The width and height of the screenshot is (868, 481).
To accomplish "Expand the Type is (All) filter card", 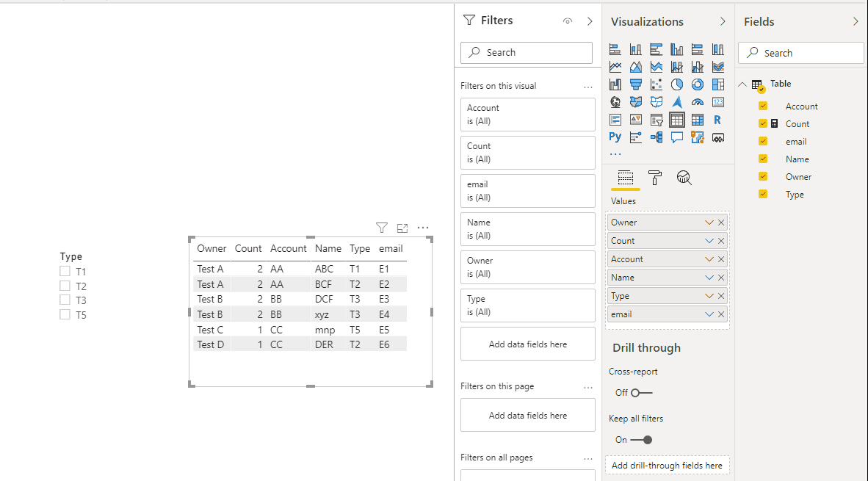I will [x=527, y=305].
